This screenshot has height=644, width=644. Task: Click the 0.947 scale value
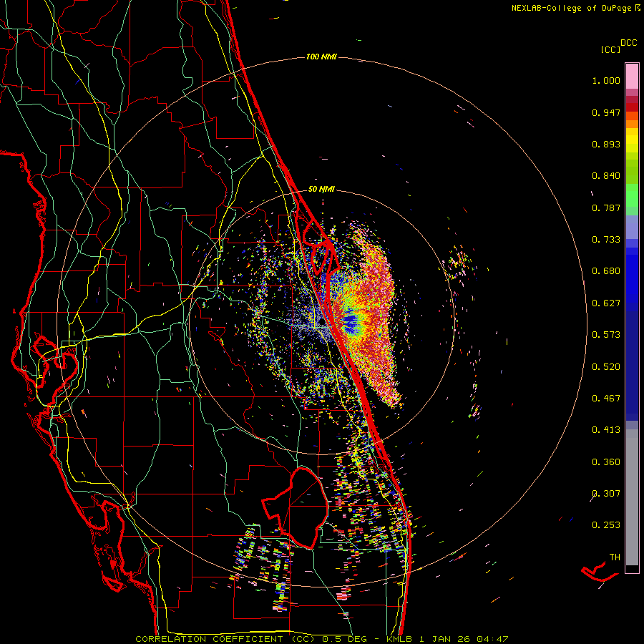(606, 112)
